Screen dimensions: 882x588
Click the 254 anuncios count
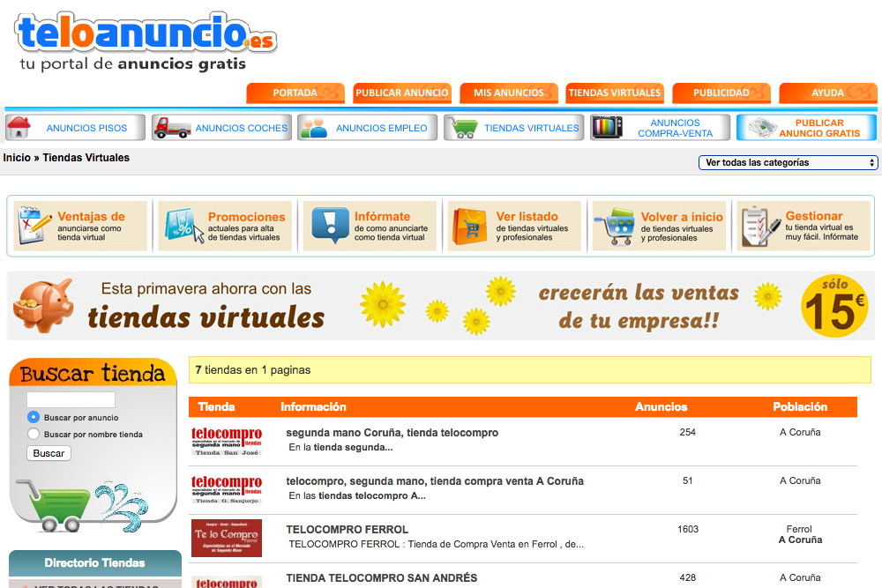[687, 432]
